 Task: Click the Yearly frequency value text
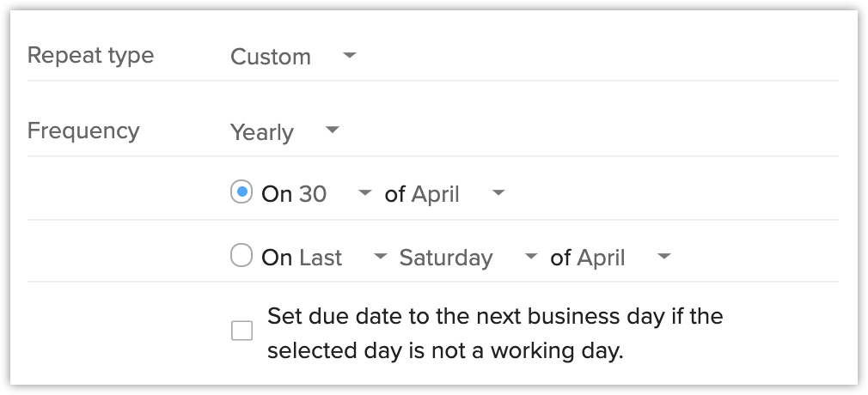click(x=262, y=133)
